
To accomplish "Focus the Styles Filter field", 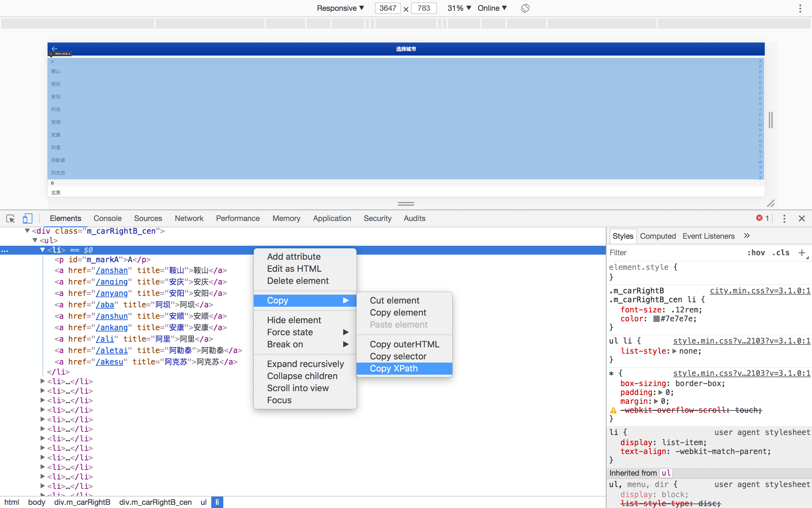I will [674, 253].
